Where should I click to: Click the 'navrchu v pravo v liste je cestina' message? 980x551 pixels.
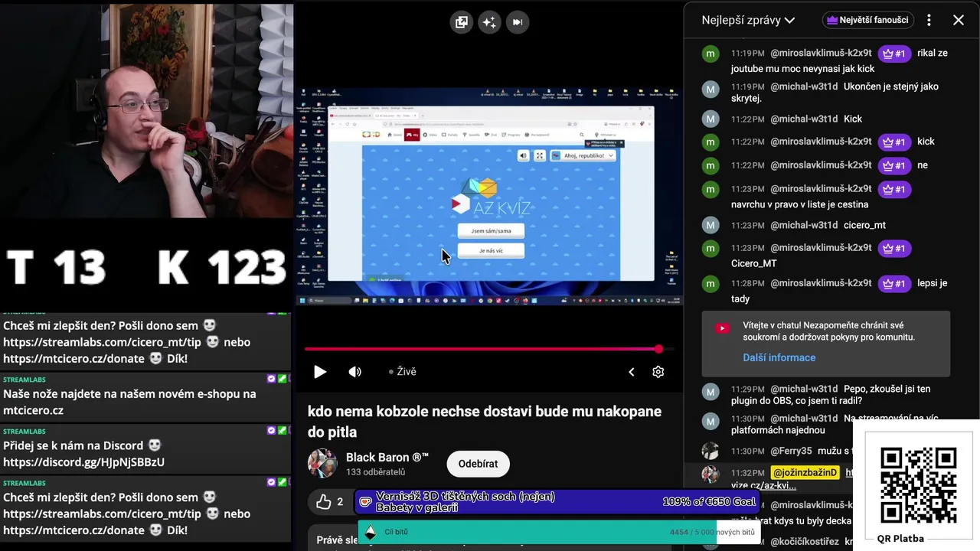click(x=799, y=204)
